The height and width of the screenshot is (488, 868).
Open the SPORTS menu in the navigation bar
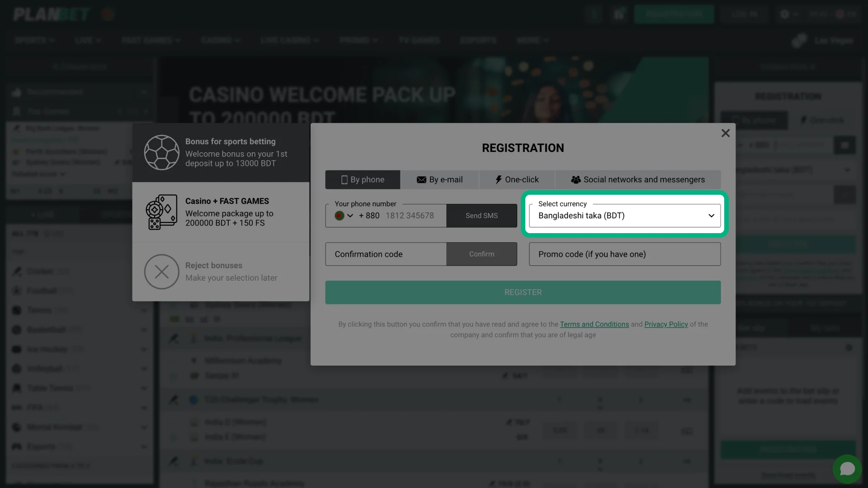[x=35, y=40]
